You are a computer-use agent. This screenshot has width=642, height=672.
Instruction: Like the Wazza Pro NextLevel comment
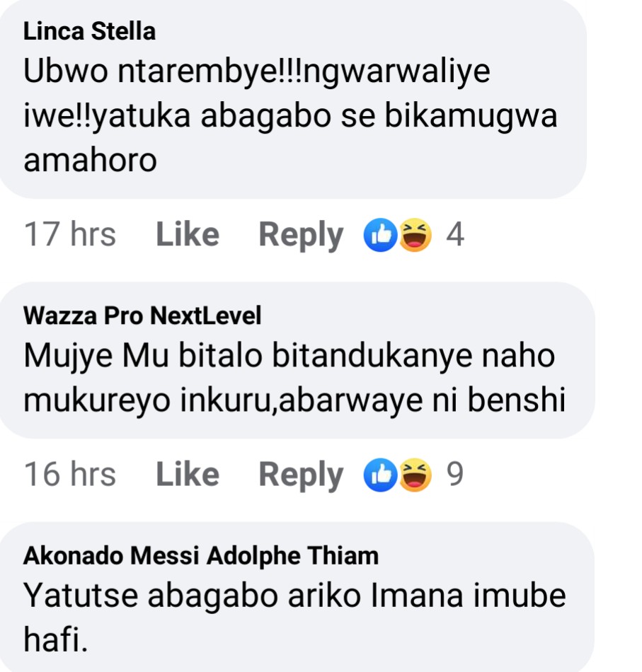187,475
